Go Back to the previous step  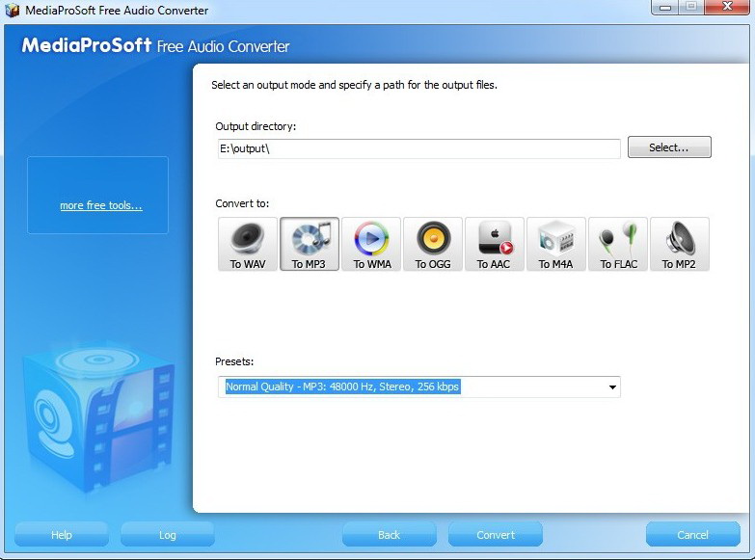389,535
